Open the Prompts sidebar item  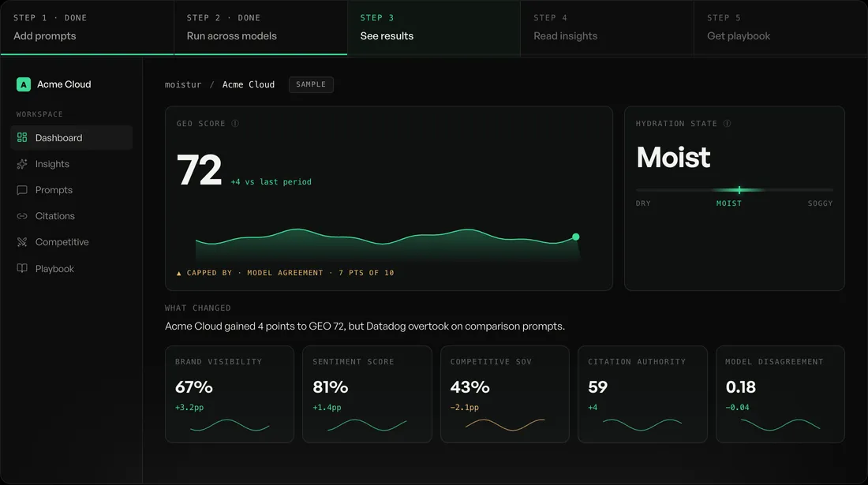(x=71, y=190)
